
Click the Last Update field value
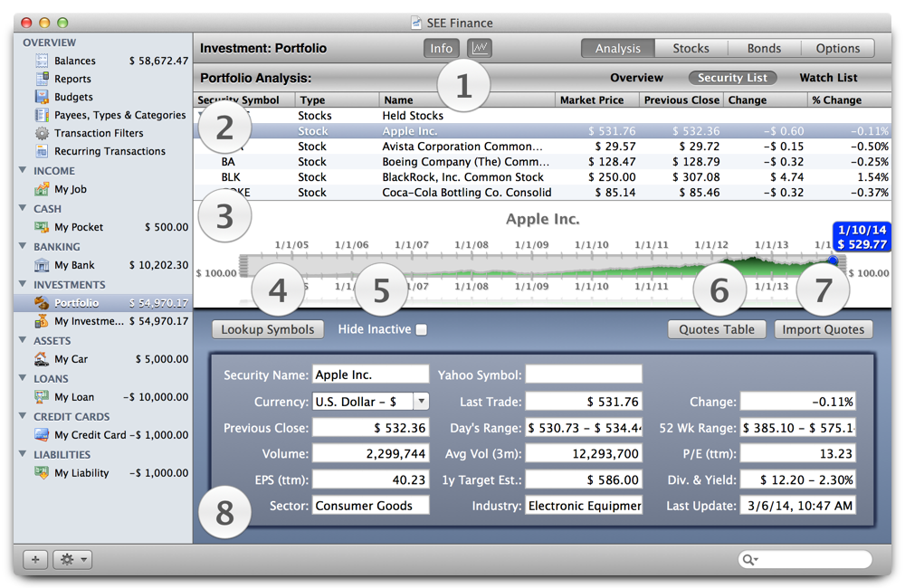797,506
